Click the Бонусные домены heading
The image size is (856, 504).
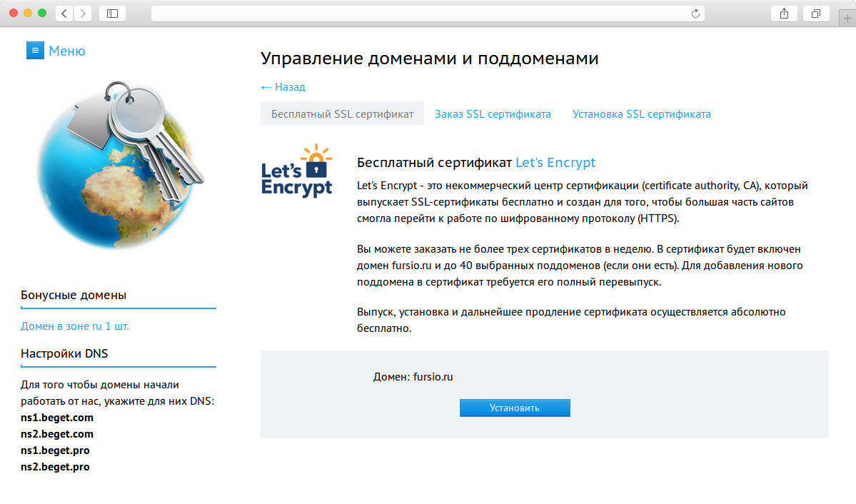[74, 295]
